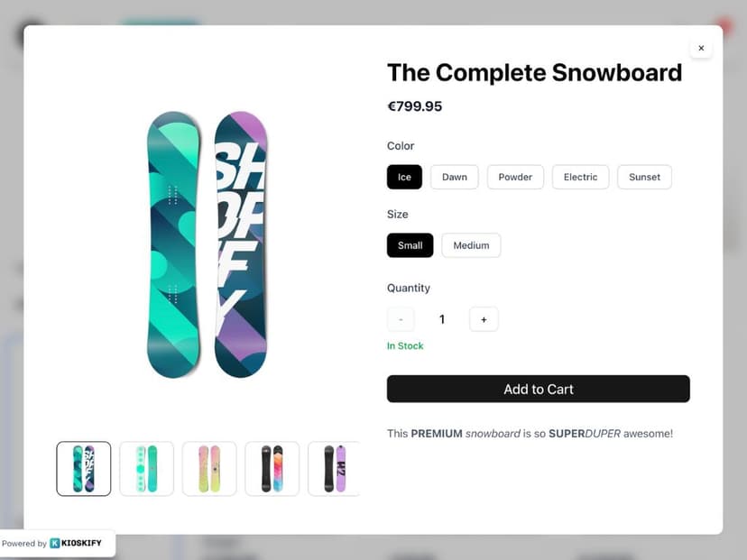Click the Kioskify logo icon

tap(55, 543)
